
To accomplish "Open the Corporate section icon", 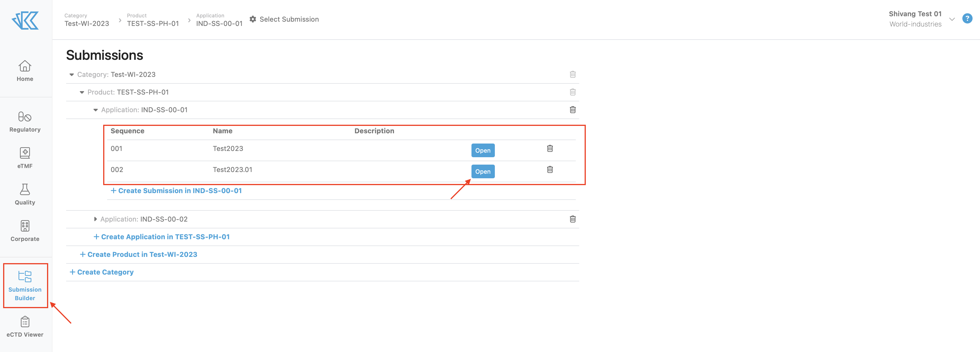I will tap(25, 230).
